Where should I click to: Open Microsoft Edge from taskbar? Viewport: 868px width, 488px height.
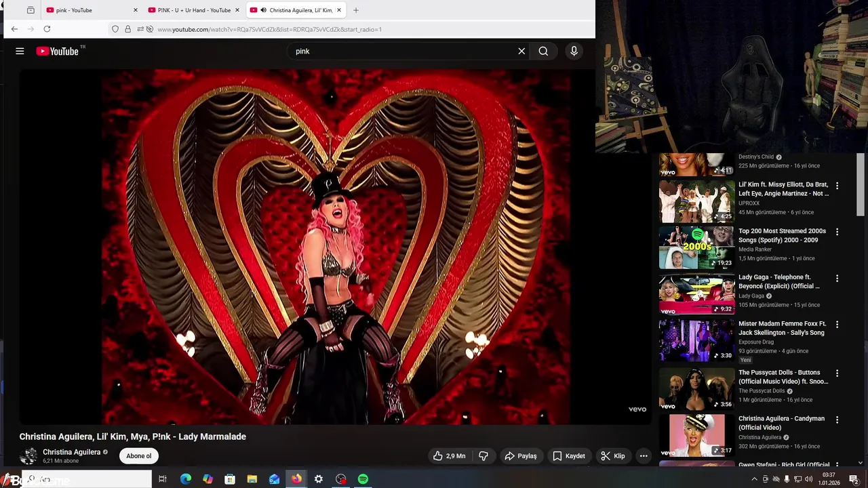coord(185,479)
